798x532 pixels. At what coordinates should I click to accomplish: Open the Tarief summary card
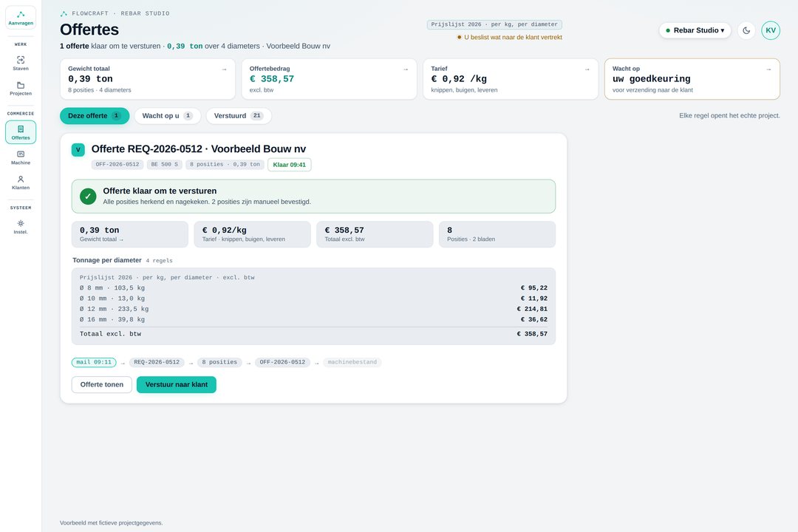point(511,79)
